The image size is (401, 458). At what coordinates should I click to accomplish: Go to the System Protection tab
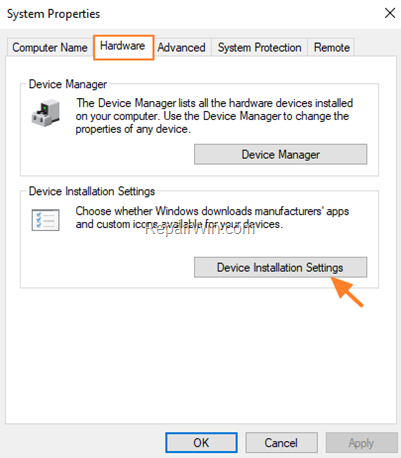pyautogui.click(x=259, y=47)
